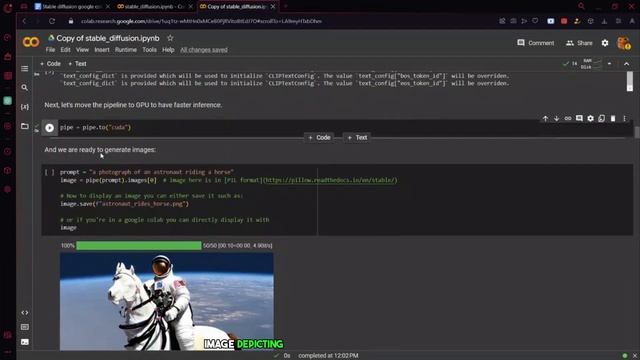Open the Google account avatar
This screenshot has height=360, width=640.
623,43
